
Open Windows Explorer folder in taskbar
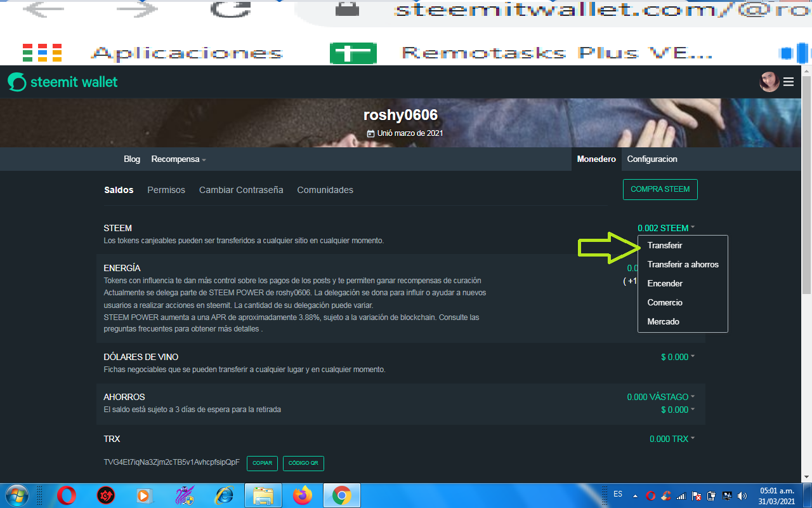(263, 495)
